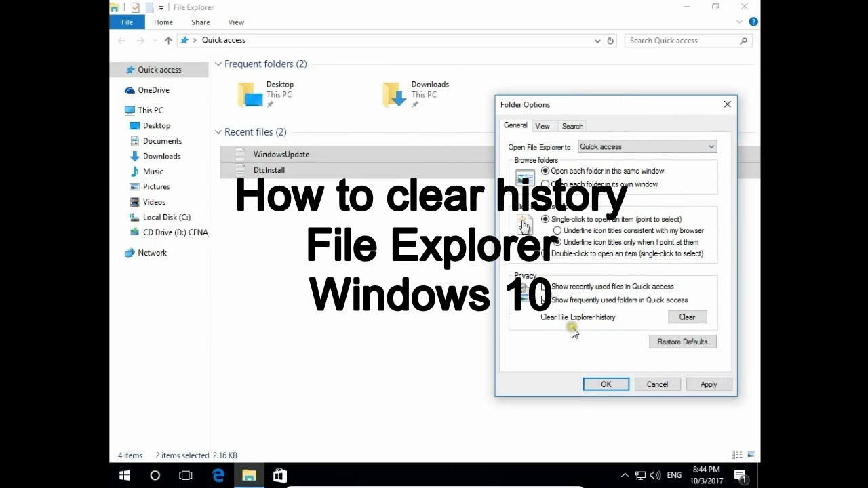Open Task View from the taskbar
Screen dimensions: 868x488
coord(186,476)
